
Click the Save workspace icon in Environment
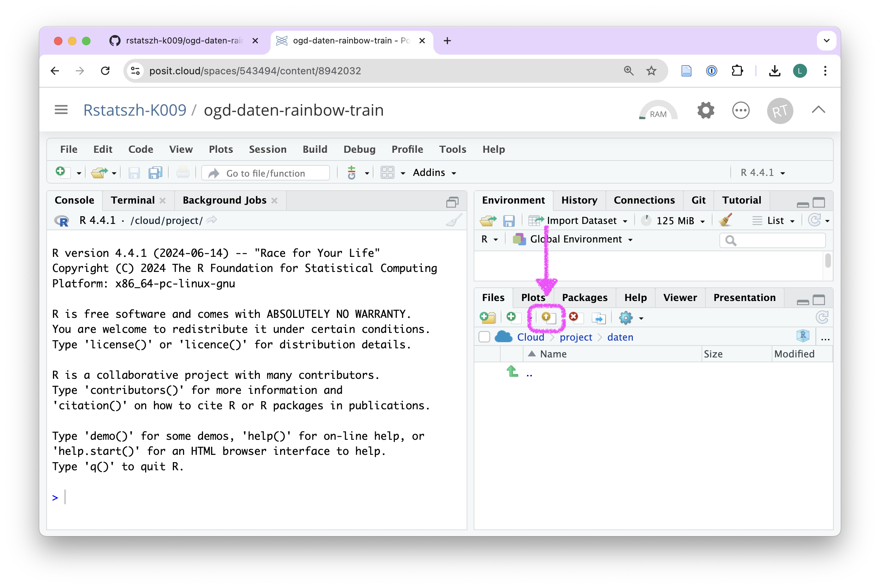pos(509,220)
